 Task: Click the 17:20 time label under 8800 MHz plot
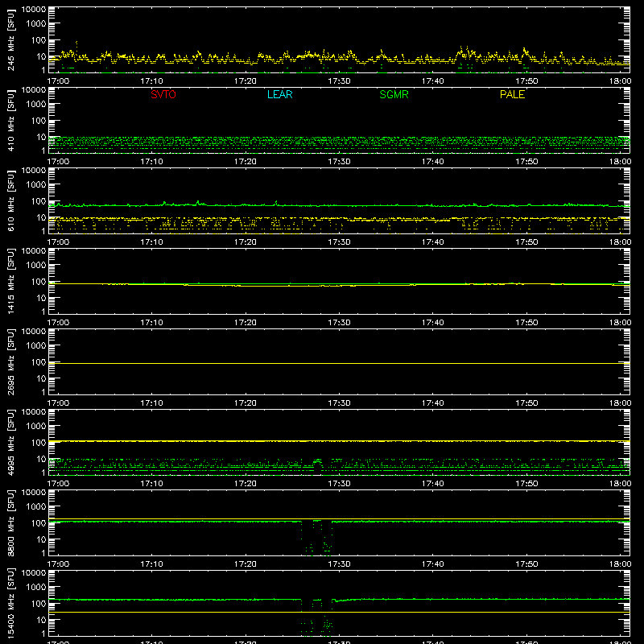pos(246,564)
